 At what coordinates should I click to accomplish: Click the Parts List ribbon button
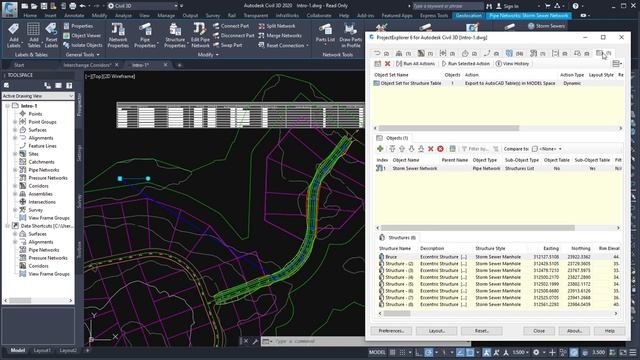click(x=325, y=33)
